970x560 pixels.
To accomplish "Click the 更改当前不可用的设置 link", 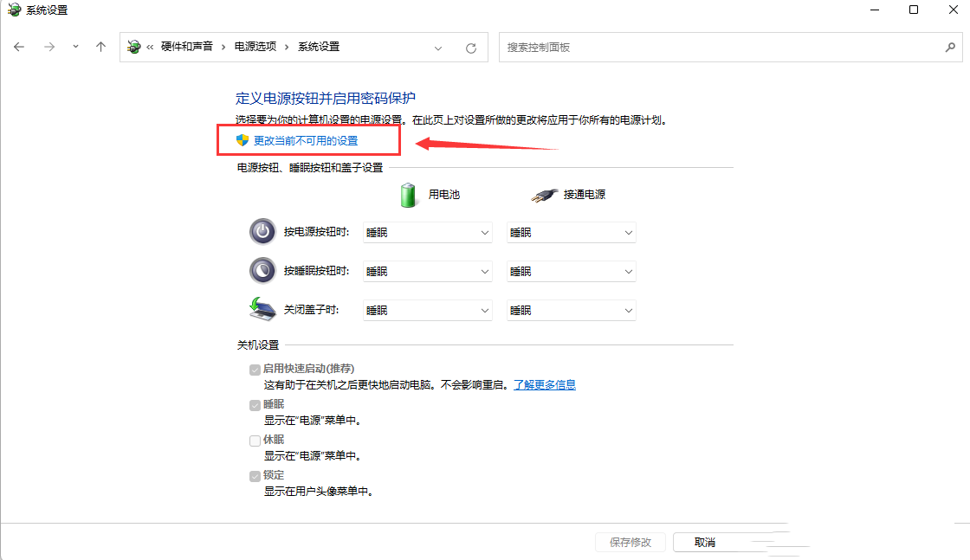I will coord(307,138).
